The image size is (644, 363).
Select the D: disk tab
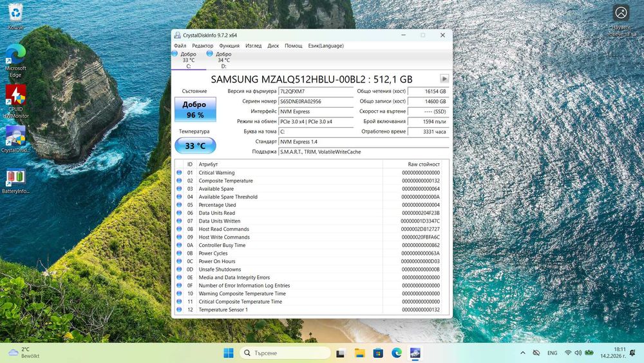coord(224,59)
